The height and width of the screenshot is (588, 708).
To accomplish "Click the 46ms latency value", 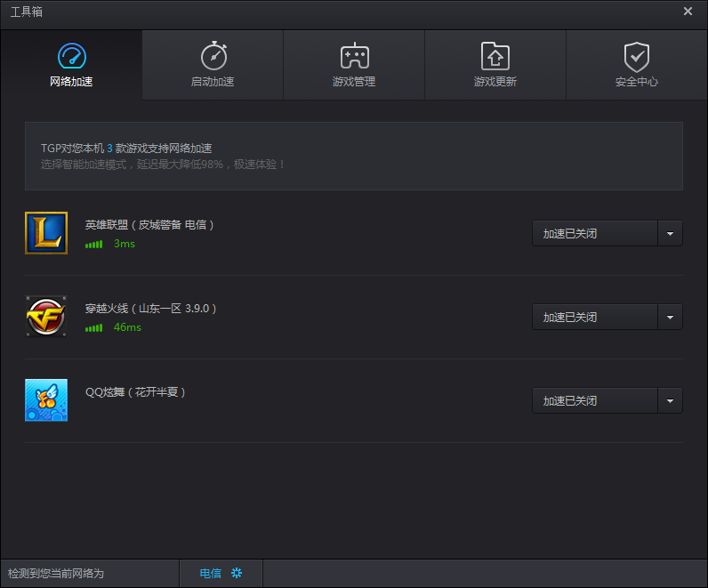I will click(127, 327).
